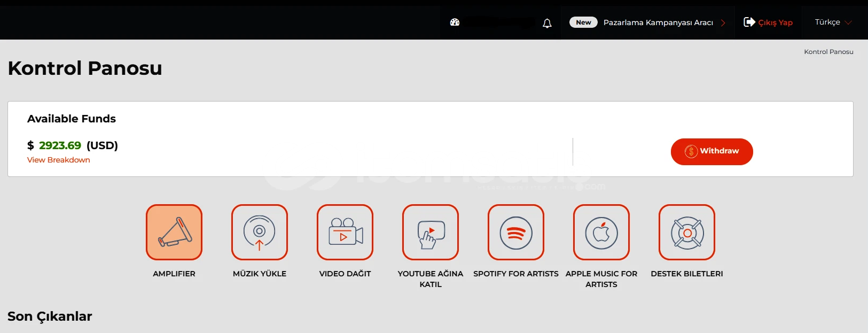The image size is (868, 333).
Task: Click the DESTEK BILETLERI label
Action: click(x=687, y=274)
